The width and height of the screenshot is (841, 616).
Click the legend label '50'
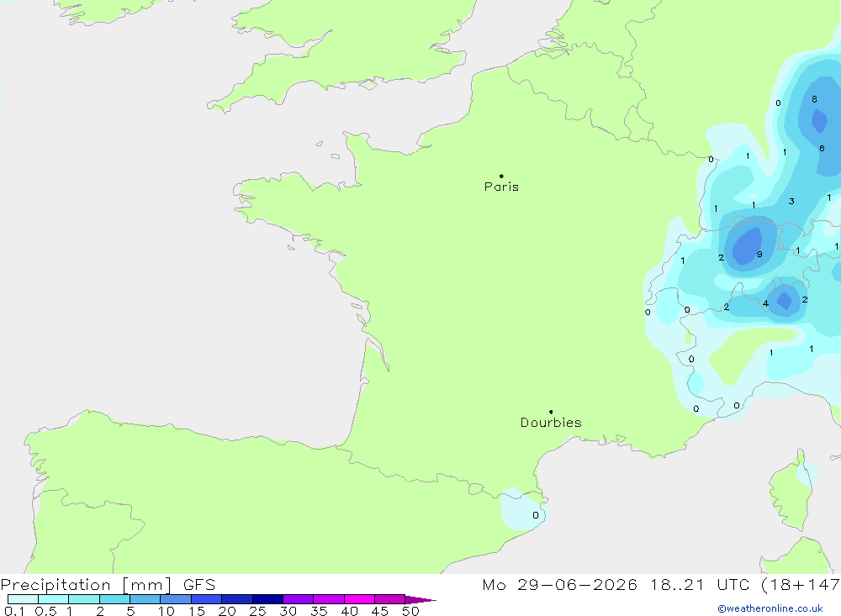pyautogui.click(x=410, y=611)
